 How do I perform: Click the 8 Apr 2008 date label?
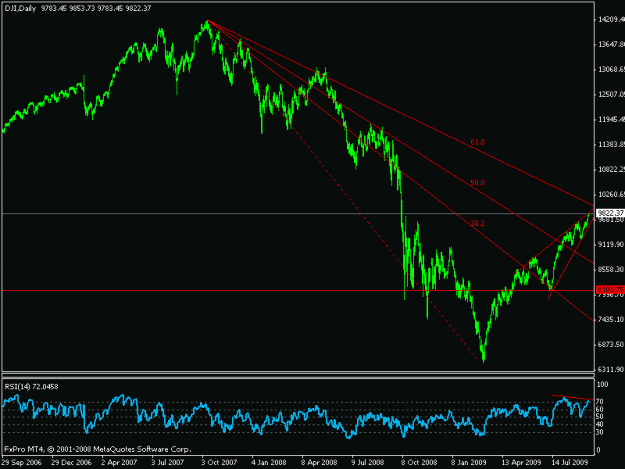point(319,463)
